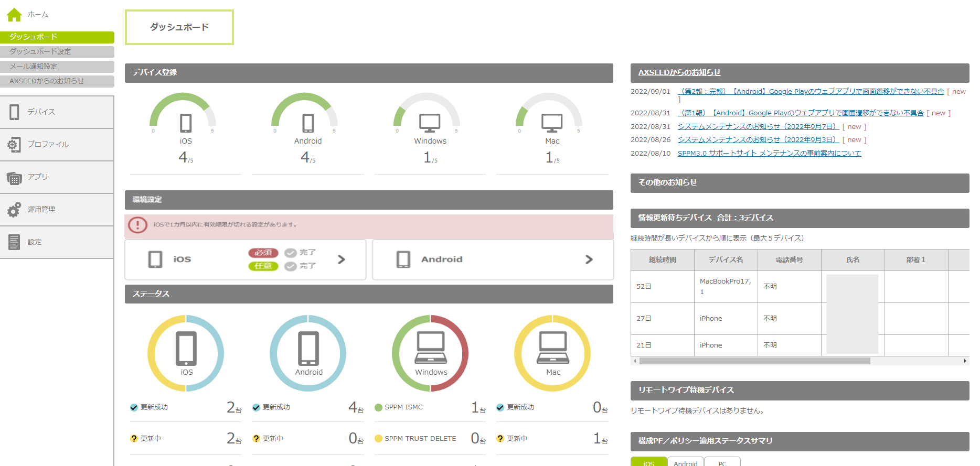
Task: Click the Android 更新成功 check icon
Action: tap(256, 407)
